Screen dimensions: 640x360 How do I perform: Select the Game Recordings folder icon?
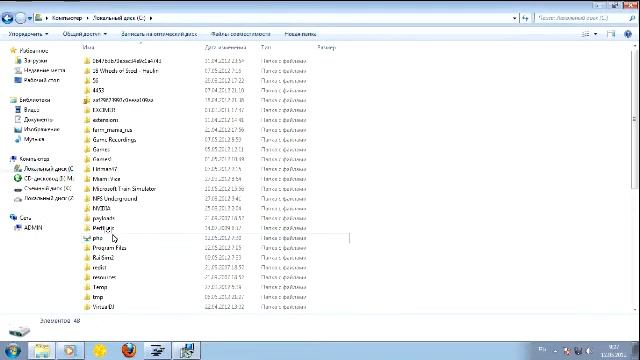pyautogui.click(x=87, y=140)
